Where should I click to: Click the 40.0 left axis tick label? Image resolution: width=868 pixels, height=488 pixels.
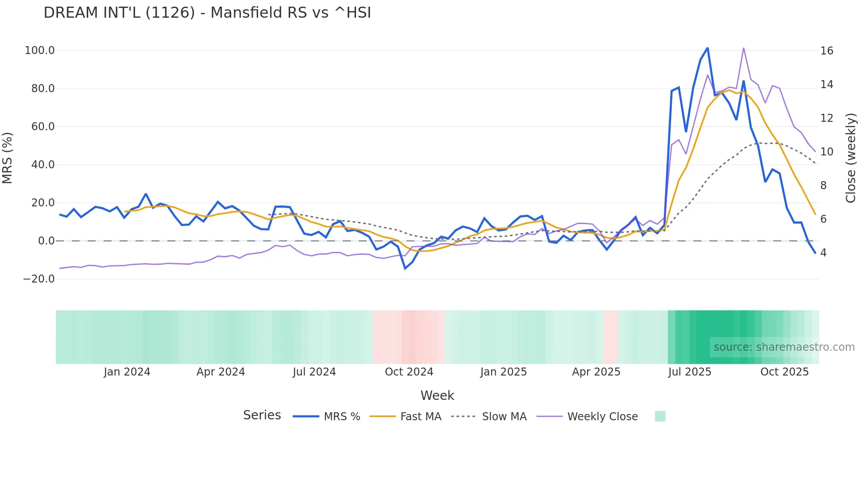click(43, 165)
